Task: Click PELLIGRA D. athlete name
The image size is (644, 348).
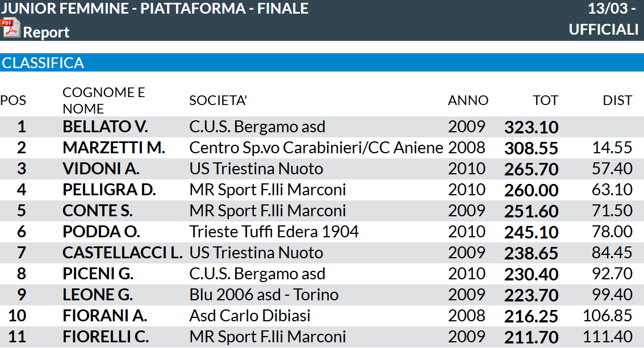Action: pyautogui.click(x=109, y=190)
